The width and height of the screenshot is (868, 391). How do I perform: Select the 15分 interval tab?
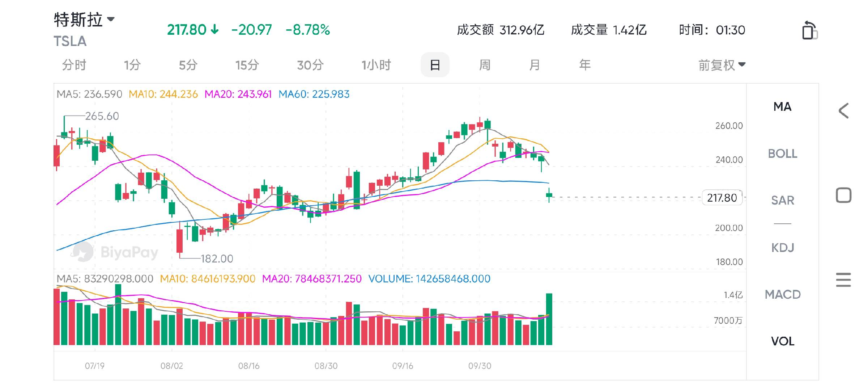[x=247, y=65]
